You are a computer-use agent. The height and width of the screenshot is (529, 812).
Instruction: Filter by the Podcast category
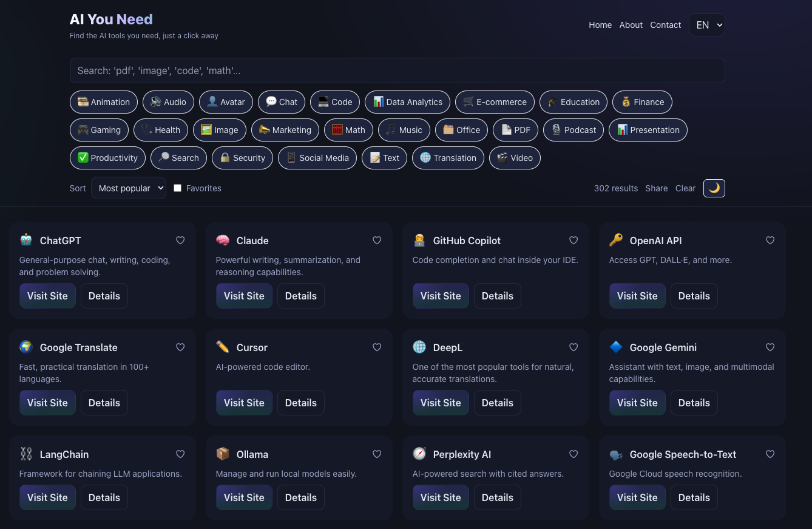coord(573,130)
